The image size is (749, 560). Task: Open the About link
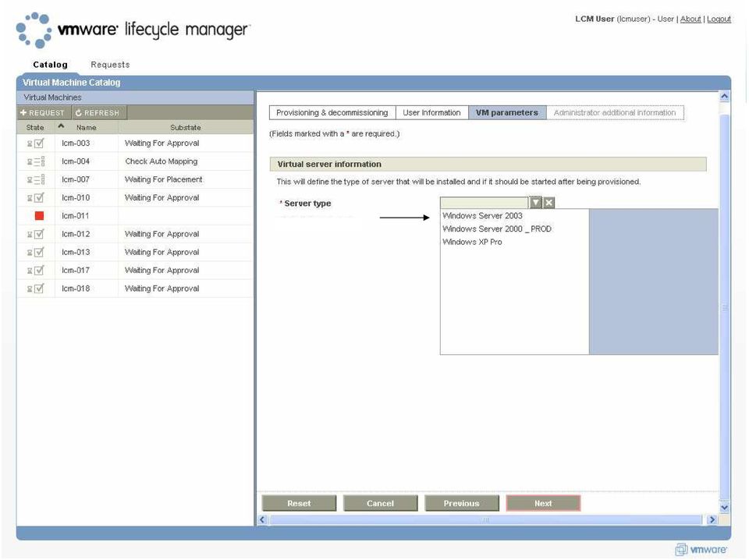[x=690, y=19]
